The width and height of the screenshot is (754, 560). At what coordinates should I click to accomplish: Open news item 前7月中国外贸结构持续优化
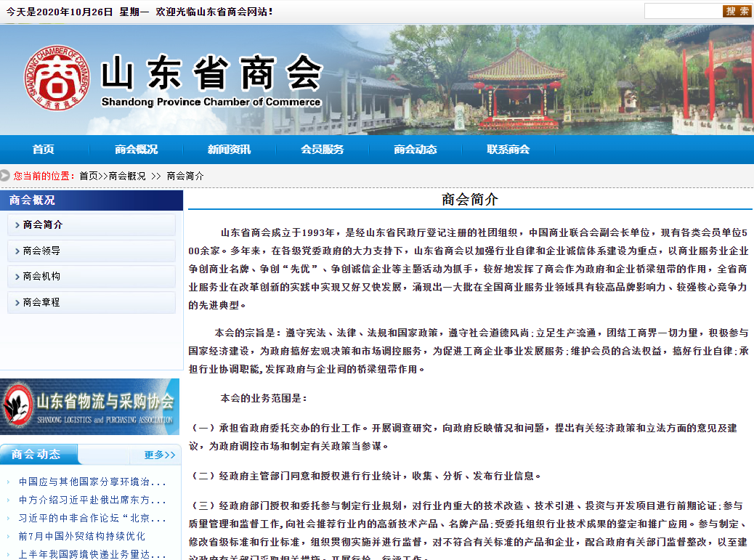82,536
